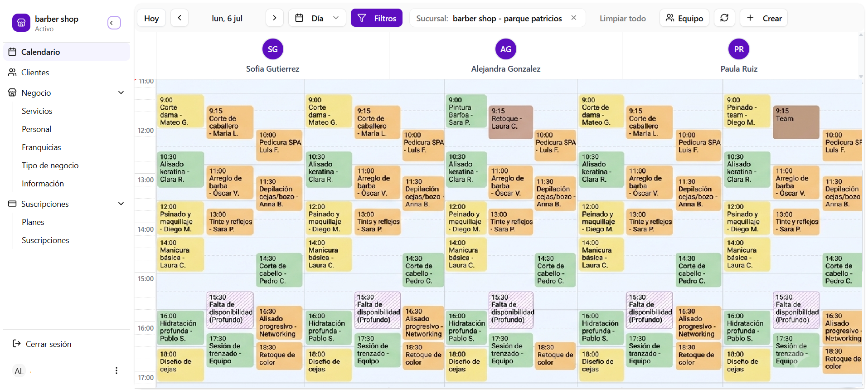This screenshot has height=390, width=868.
Task: Click the Filtros button label
Action: point(385,18)
